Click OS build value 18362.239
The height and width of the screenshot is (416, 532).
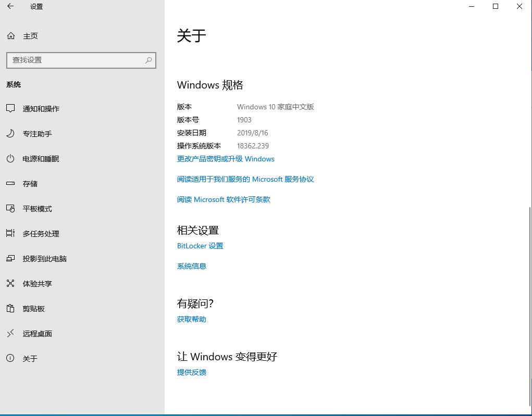coord(253,146)
